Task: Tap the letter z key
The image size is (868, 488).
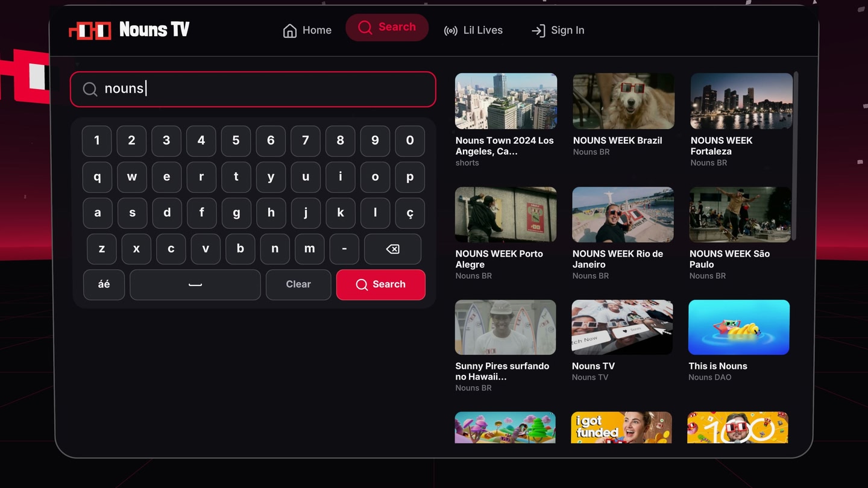Action: point(102,249)
